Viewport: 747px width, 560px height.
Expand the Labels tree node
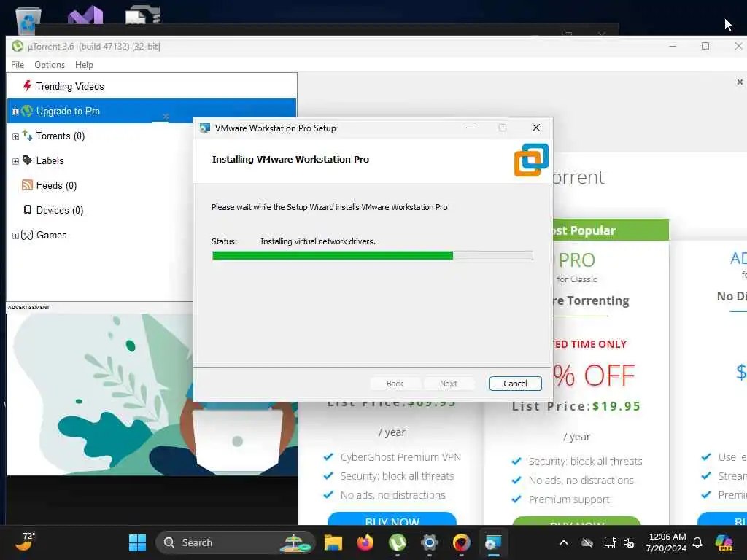point(15,161)
